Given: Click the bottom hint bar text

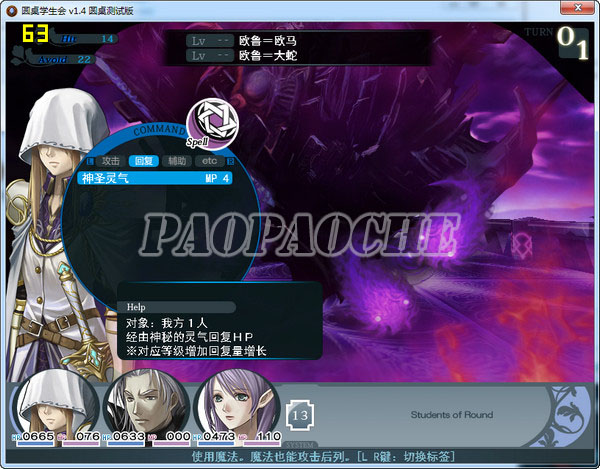Looking at the screenshot, I should coord(323,456).
